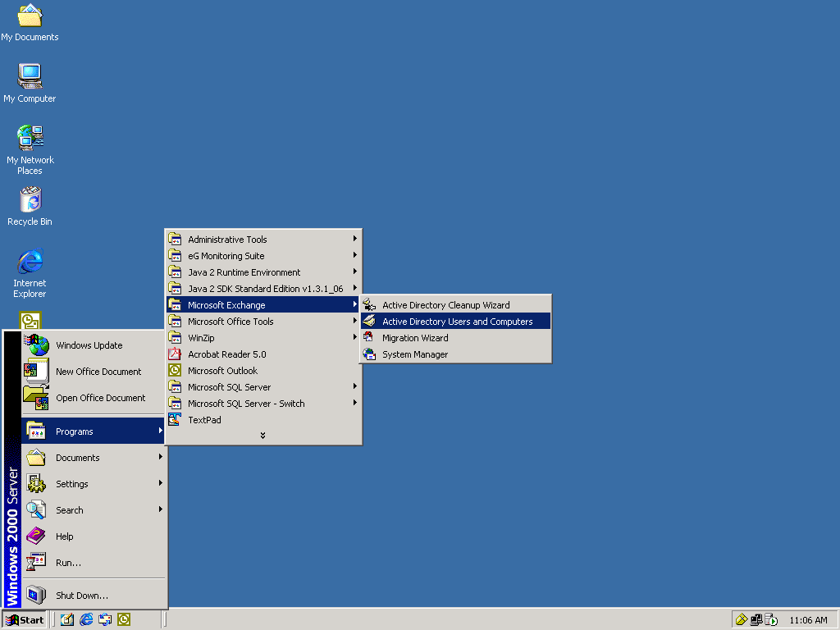Viewport: 840px width, 630px height.
Task: Open Exchange System Manager
Action: coord(455,354)
